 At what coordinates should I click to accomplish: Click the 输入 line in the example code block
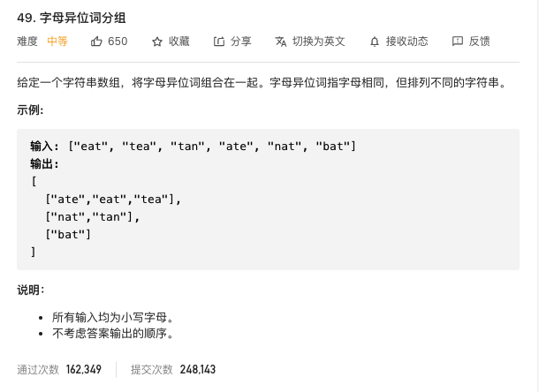(193, 146)
